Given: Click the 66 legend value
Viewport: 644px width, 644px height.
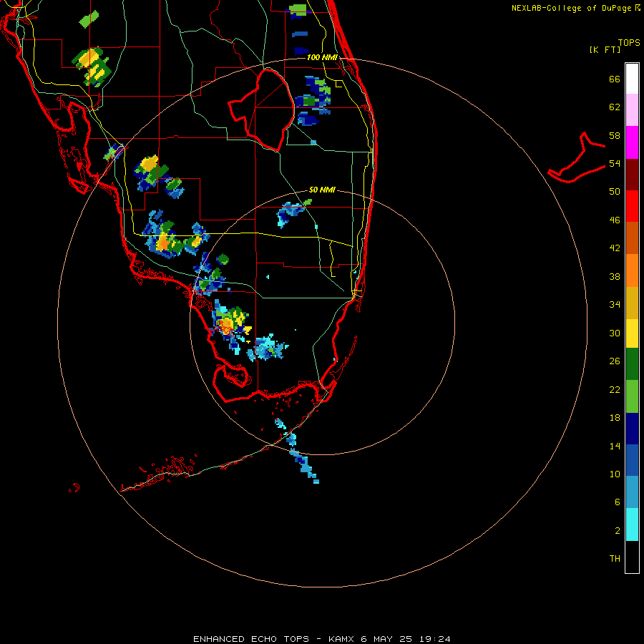Looking at the screenshot, I should click(615, 79).
